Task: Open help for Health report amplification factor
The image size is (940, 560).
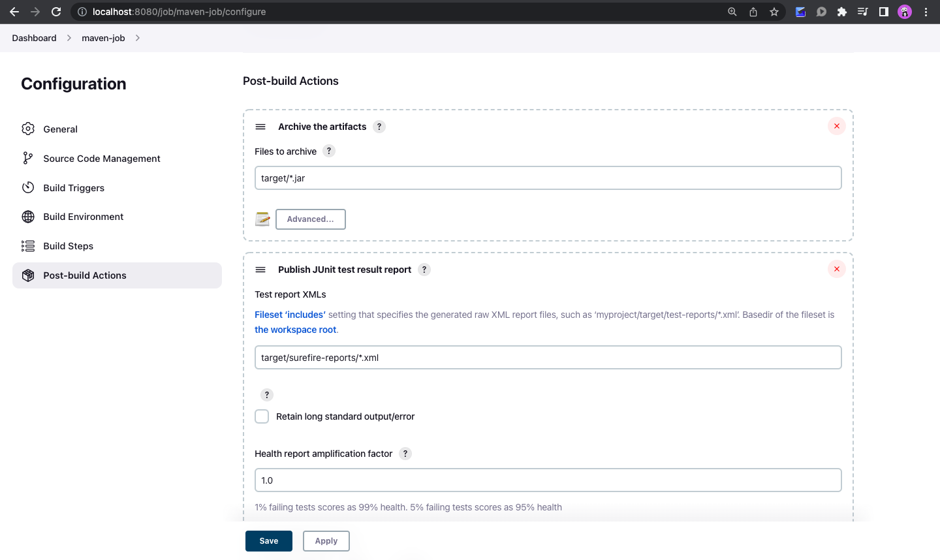Action: (x=405, y=453)
